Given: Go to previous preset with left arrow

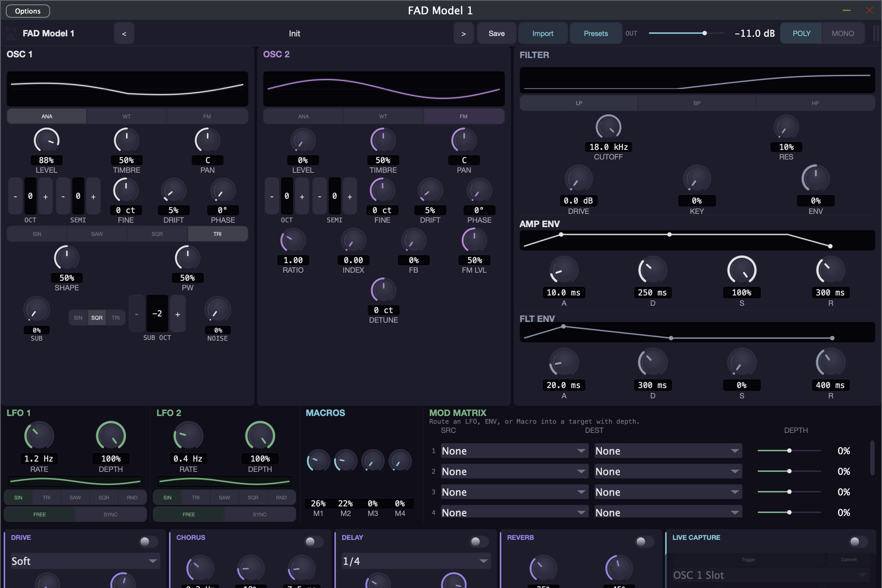Looking at the screenshot, I should (x=124, y=34).
